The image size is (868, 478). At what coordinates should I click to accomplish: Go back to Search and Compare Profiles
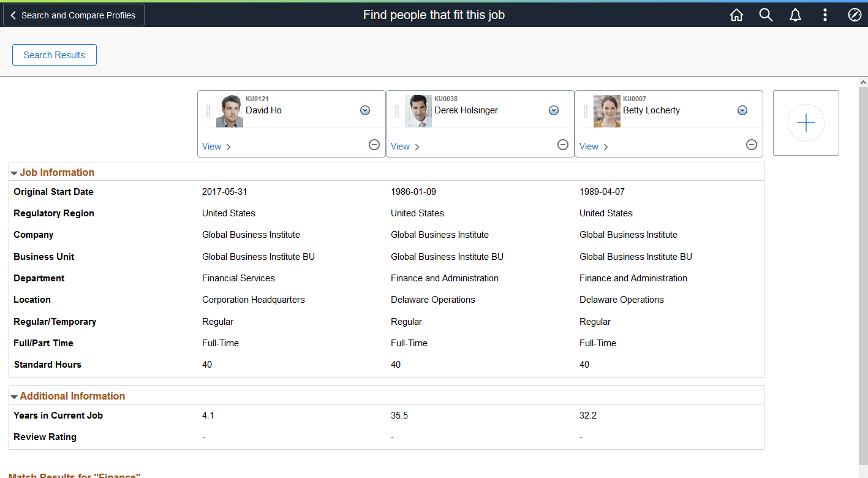pyautogui.click(x=73, y=15)
